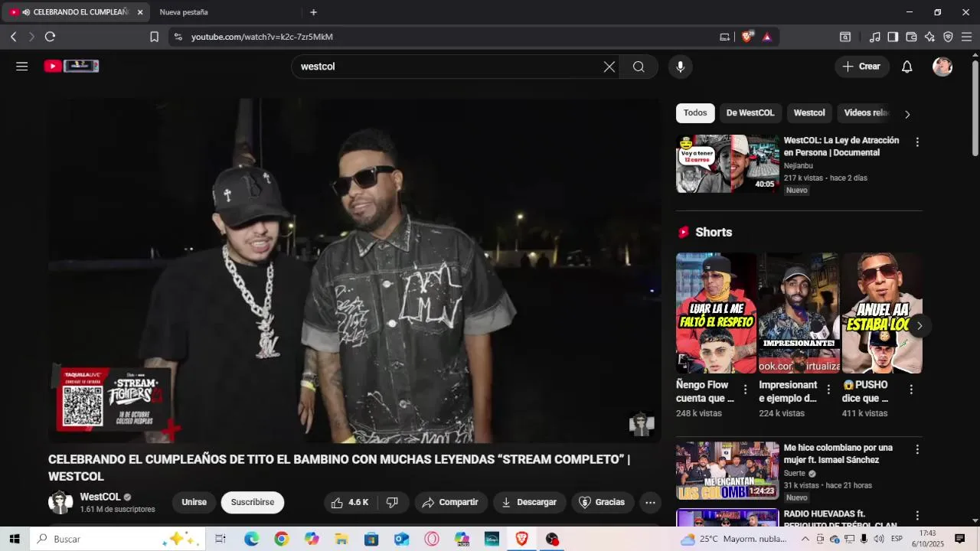
Task: Open File Explorer from taskbar
Action: point(341,539)
